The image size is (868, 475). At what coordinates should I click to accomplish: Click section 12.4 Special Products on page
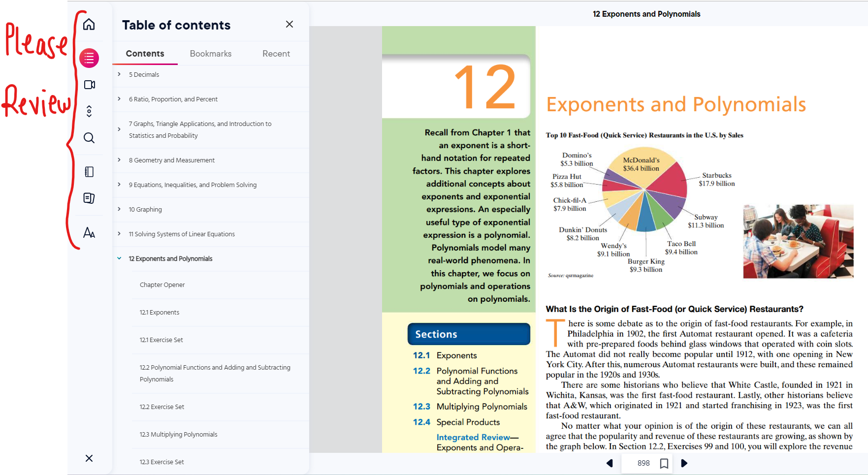pos(456,422)
